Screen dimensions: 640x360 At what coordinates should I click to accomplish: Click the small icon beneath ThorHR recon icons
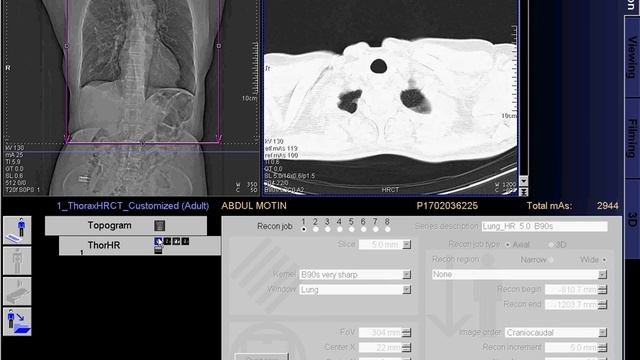[158, 250]
